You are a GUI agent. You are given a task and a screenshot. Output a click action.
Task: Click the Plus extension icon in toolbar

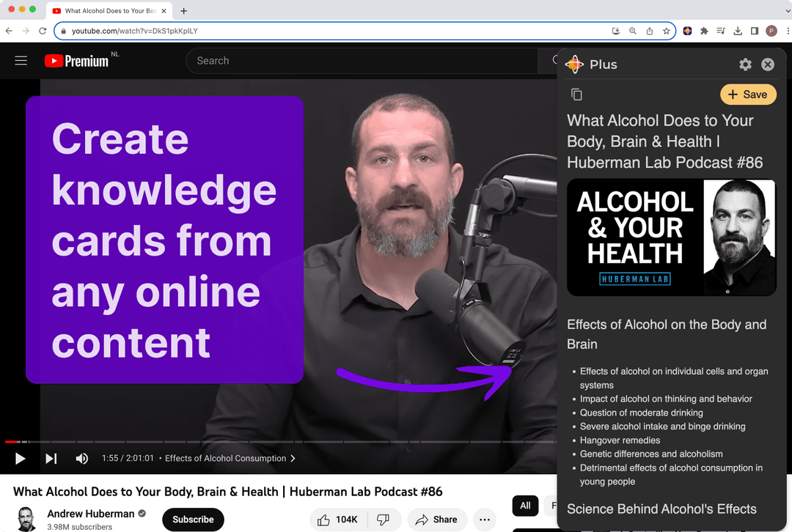point(687,31)
